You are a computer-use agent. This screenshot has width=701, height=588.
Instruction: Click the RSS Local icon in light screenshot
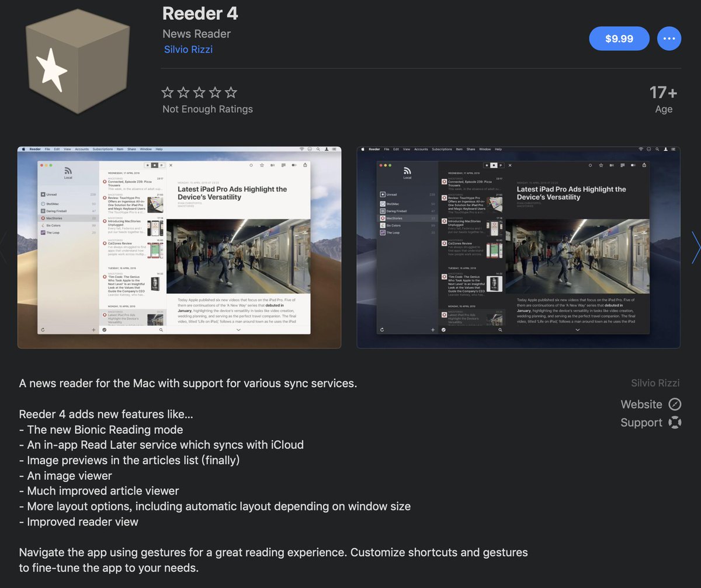coord(68,171)
